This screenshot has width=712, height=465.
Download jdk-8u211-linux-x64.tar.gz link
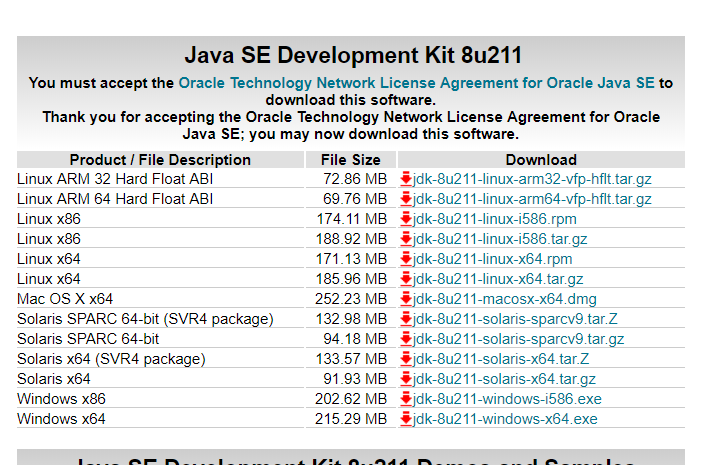(498, 279)
